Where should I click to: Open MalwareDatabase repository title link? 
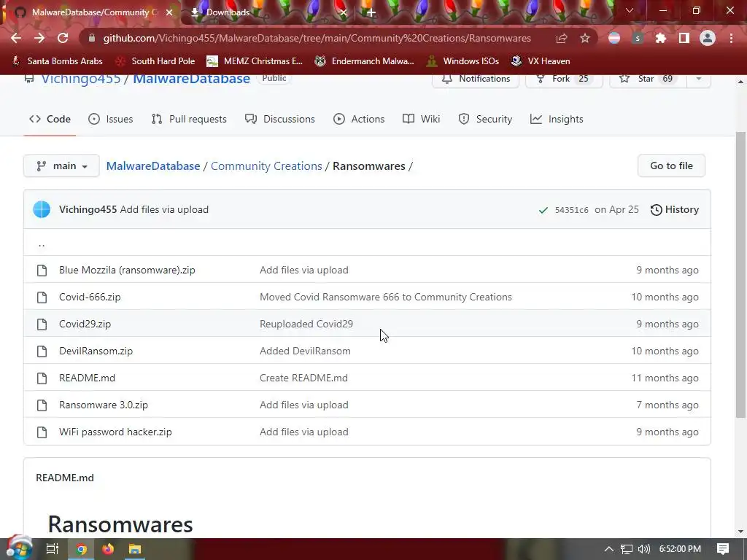pos(191,79)
